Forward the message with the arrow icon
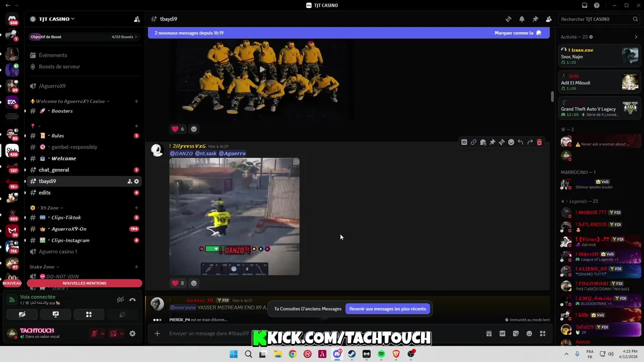This screenshot has height=362, width=644. (530, 142)
